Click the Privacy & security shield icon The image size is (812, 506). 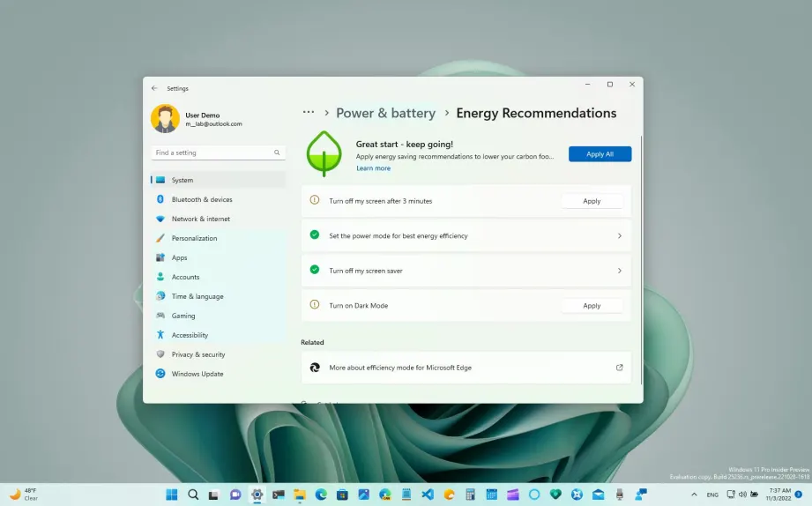(160, 354)
